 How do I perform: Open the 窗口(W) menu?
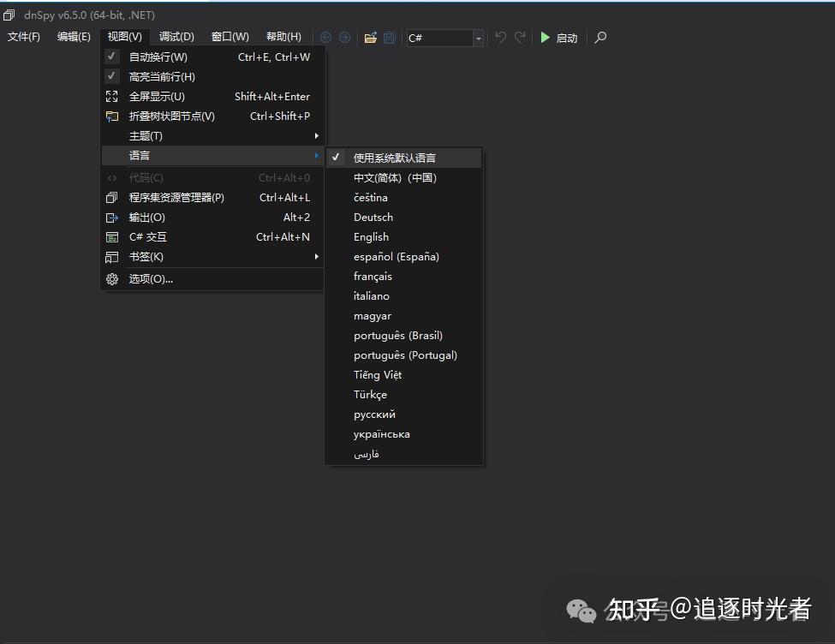pyautogui.click(x=230, y=37)
